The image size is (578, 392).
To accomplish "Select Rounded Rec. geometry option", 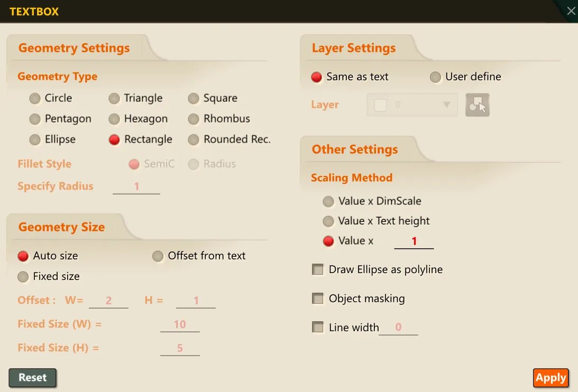I will click(194, 139).
